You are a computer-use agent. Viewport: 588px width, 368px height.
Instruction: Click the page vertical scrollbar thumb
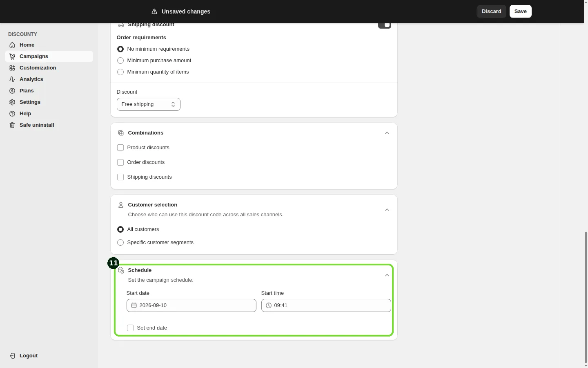coord(586,297)
